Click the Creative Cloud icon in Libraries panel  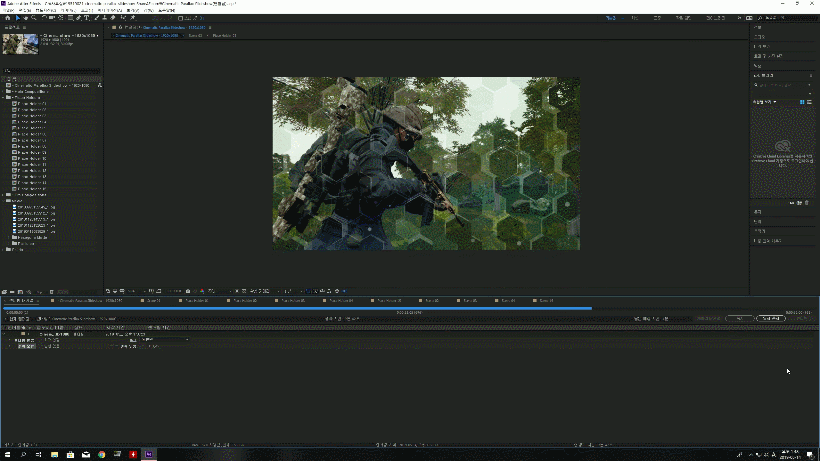(783, 144)
